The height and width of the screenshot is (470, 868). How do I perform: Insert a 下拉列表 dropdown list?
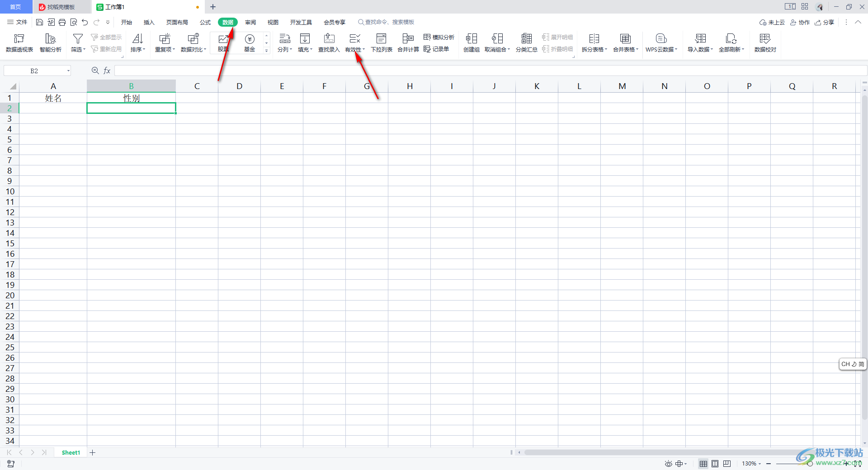(x=382, y=43)
